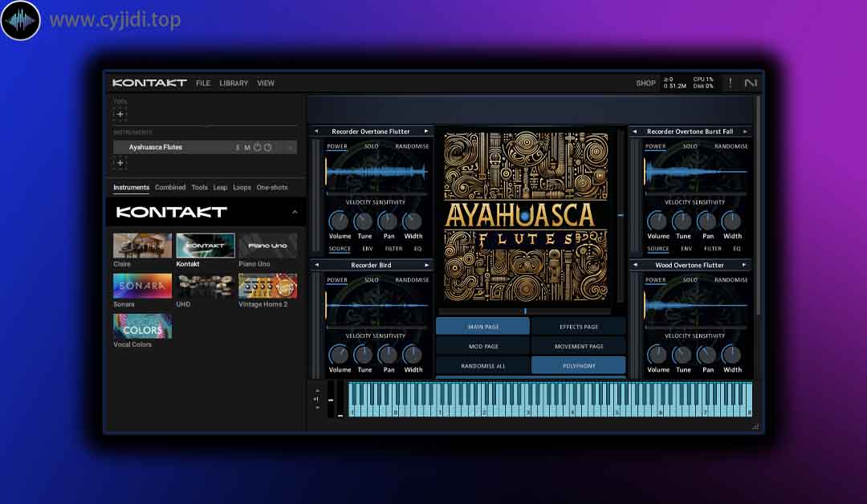This screenshot has height=504, width=867.
Task: Toggle SOLO on Recorder Overtone Burst Fall
Action: pos(690,146)
